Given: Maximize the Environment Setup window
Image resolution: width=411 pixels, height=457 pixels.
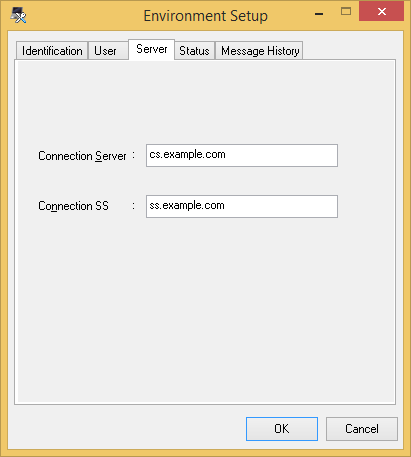Looking at the screenshot, I should [346, 12].
